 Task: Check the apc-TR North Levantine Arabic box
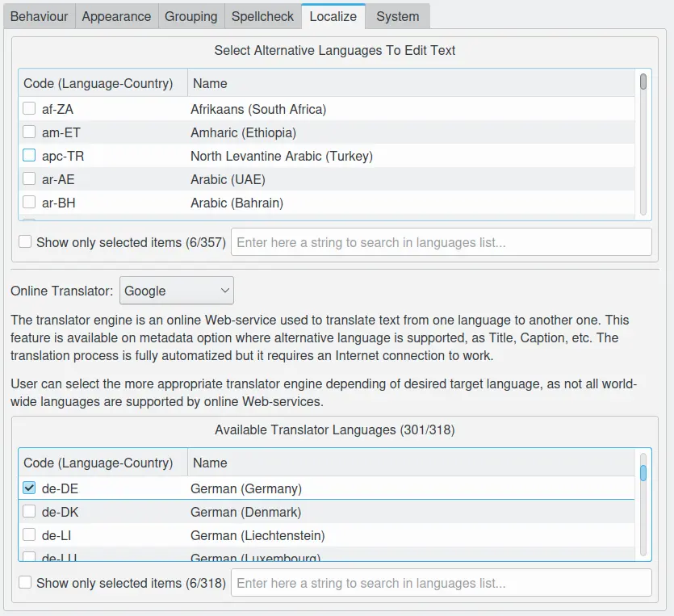pos(29,156)
